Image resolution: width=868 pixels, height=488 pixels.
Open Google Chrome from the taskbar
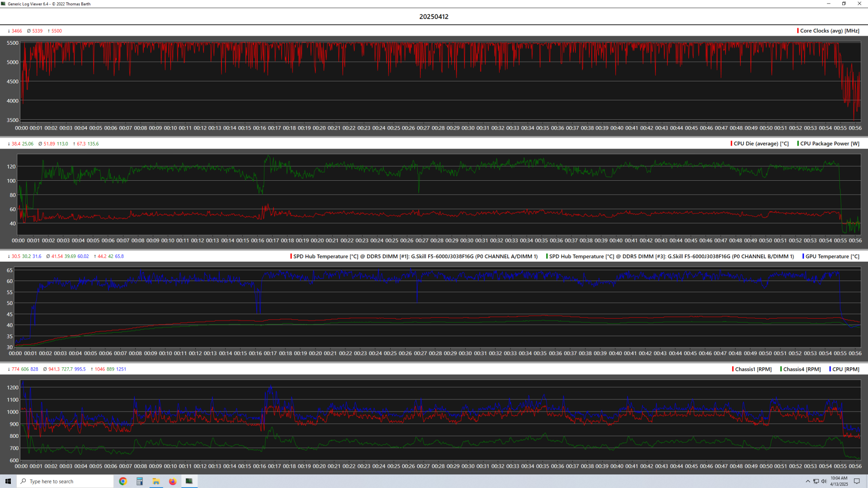coord(123,481)
